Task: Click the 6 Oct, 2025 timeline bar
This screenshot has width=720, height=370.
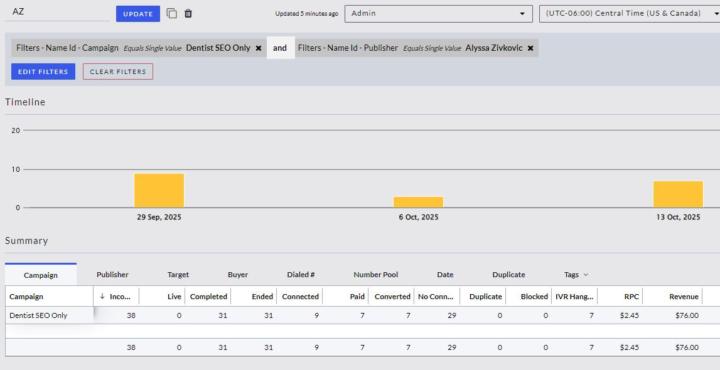Action: pyautogui.click(x=418, y=202)
